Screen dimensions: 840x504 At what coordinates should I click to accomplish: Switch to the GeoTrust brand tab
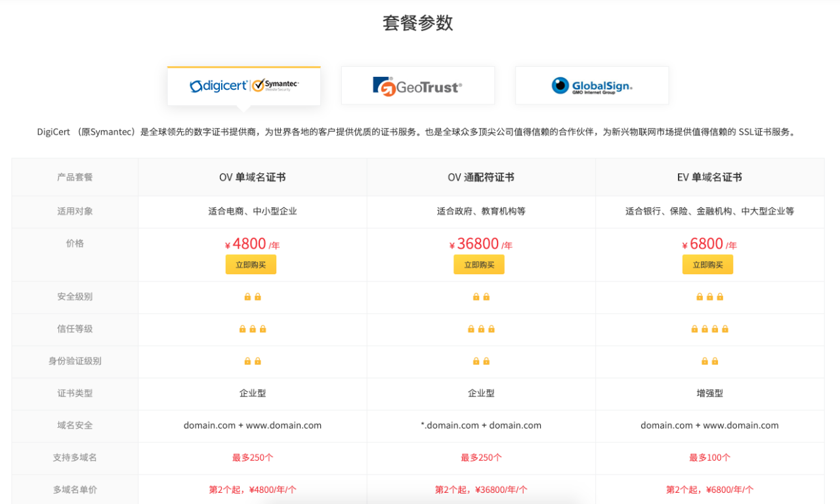pos(417,86)
